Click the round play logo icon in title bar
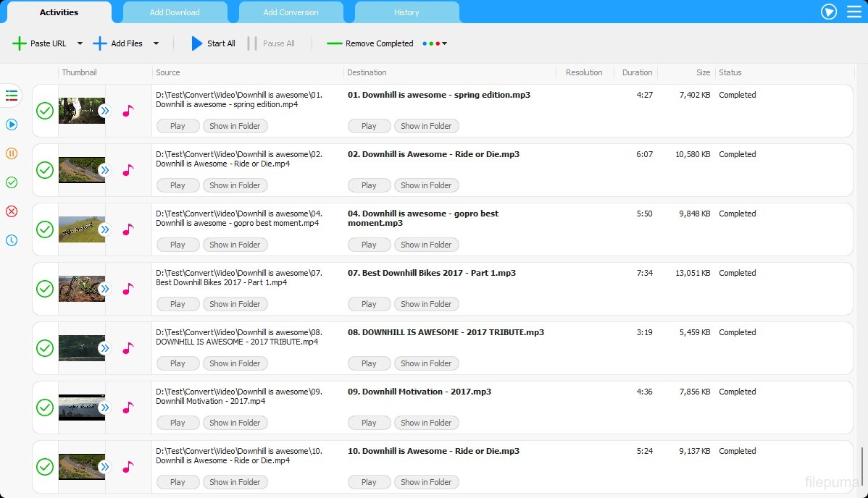Viewport: 868px width, 498px height. pos(829,12)
